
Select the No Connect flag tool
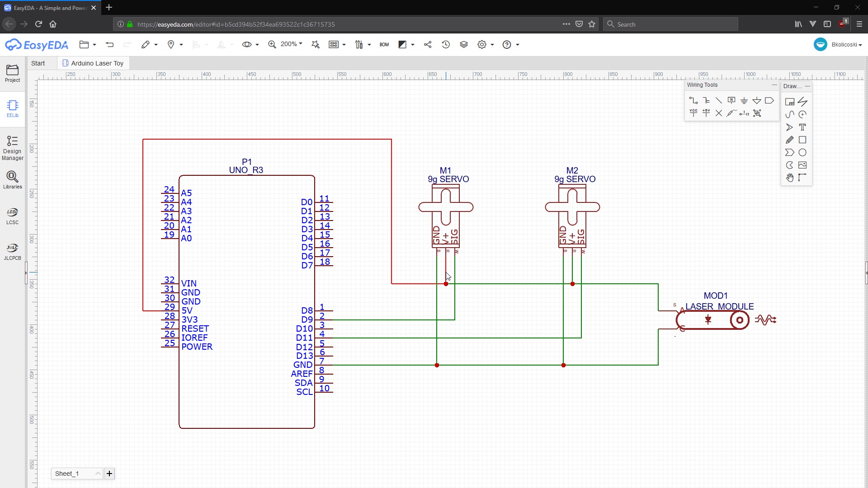coord(719,113)
